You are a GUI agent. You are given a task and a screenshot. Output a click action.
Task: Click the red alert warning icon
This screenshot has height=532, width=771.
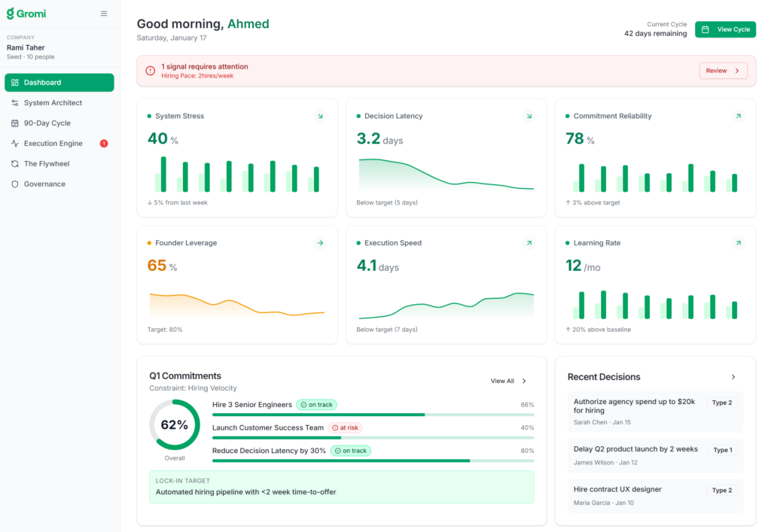[x=151, y=71]
